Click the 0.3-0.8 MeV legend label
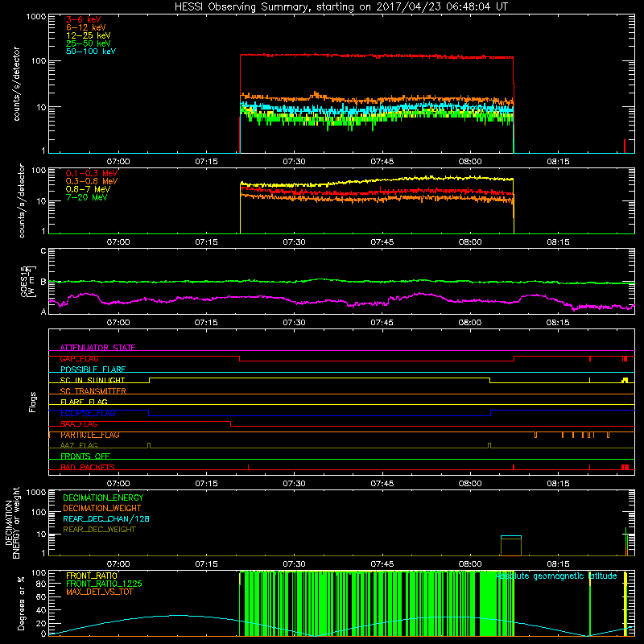Image resolution: width=644 pixels, height=644 pixels. point(92,181)
